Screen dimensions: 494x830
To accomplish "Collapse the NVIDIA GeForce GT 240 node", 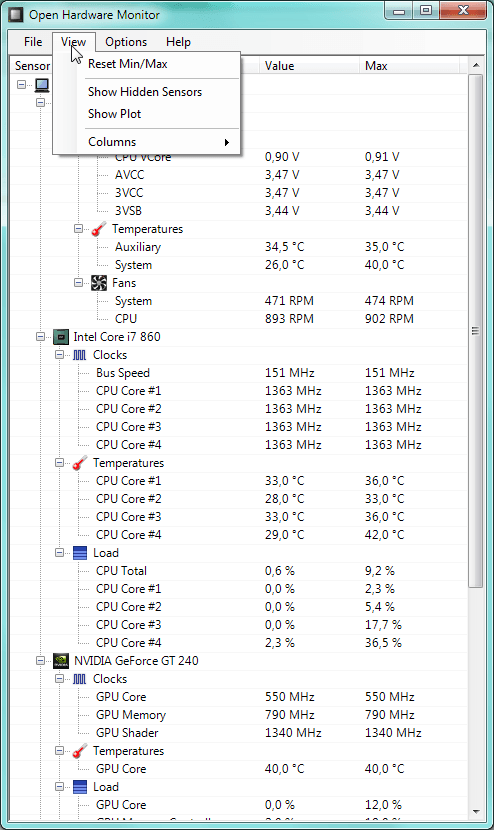I will [40, 661].
